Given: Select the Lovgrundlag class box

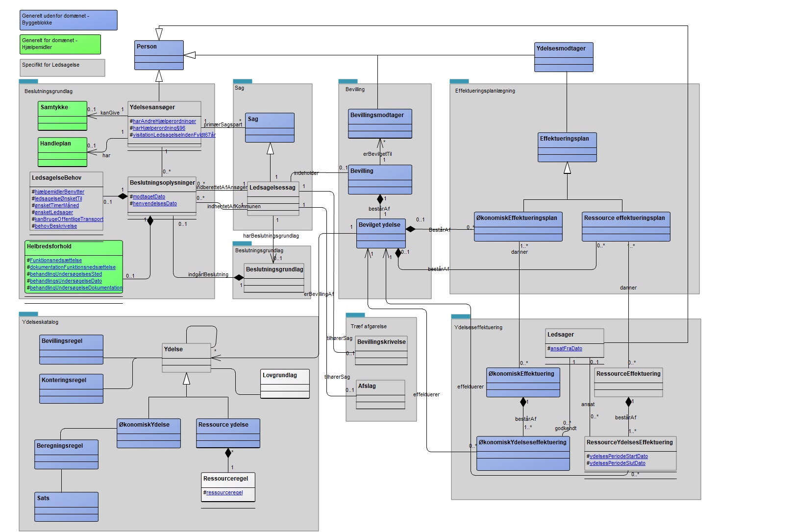Looking at the screenshot, I should [285, 384].
